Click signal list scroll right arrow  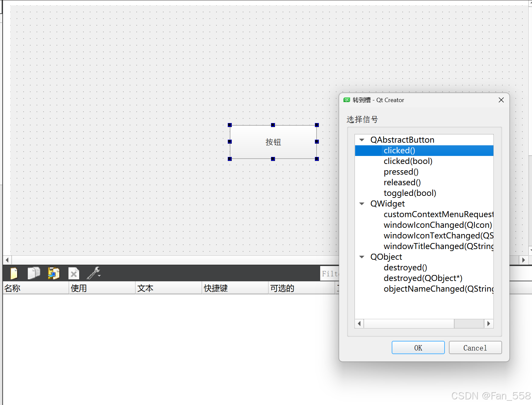[x=488, y=324]
